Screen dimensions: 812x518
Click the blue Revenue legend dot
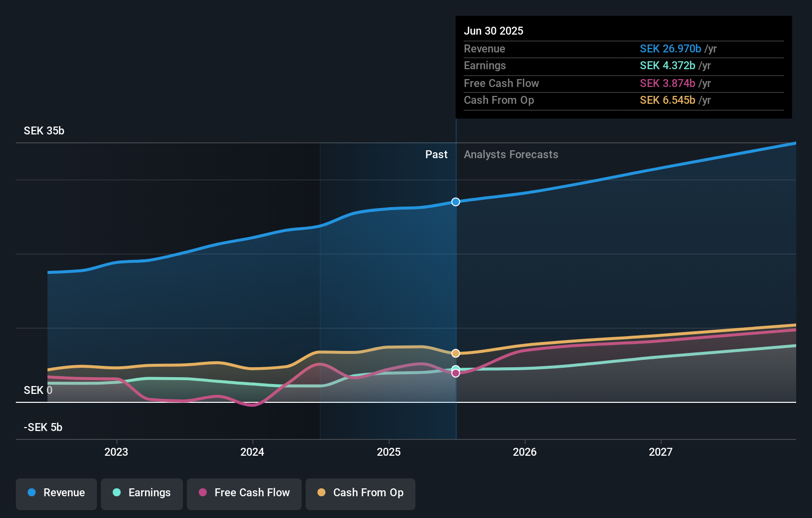pos(31,492)
